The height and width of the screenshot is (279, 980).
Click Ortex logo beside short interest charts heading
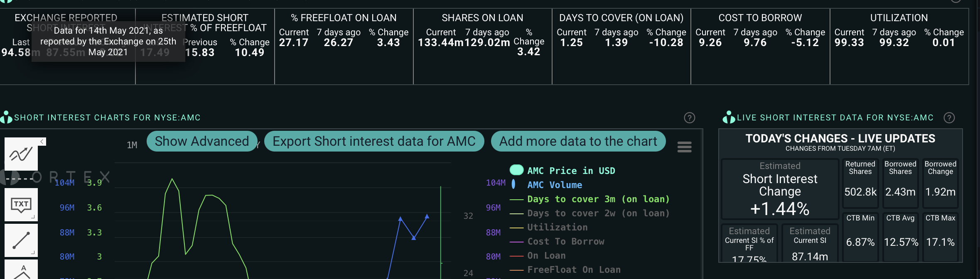click(6, 117)
